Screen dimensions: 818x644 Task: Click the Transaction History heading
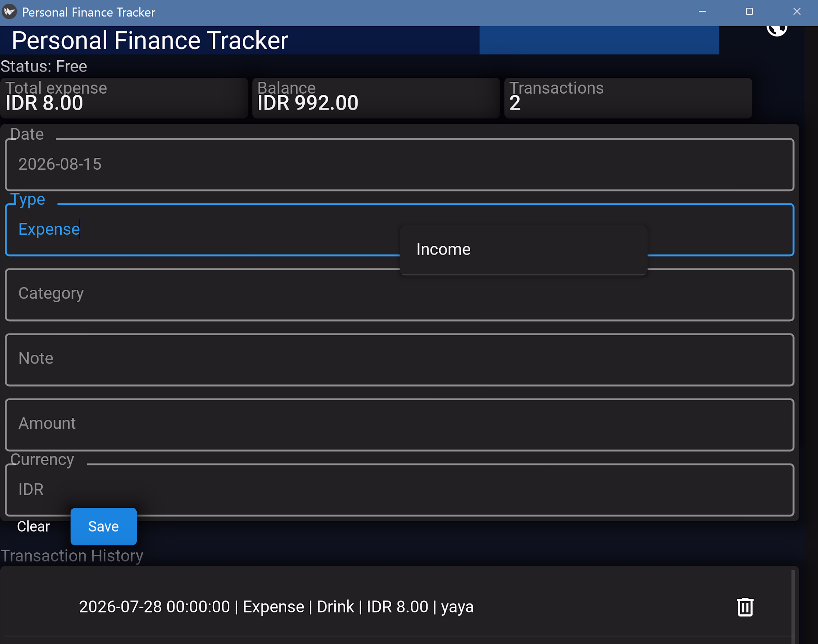click(72, 556)
